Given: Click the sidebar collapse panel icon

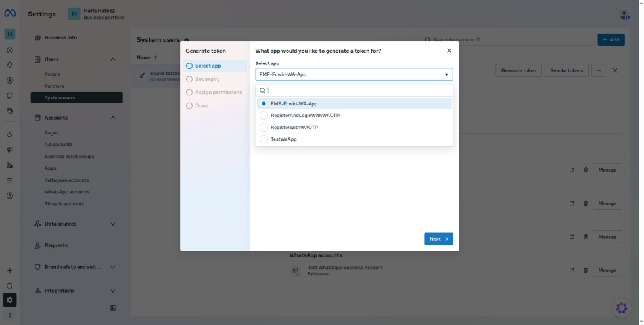Looking at the screenshot, I should pyautogui.click(x=113, y=308).
